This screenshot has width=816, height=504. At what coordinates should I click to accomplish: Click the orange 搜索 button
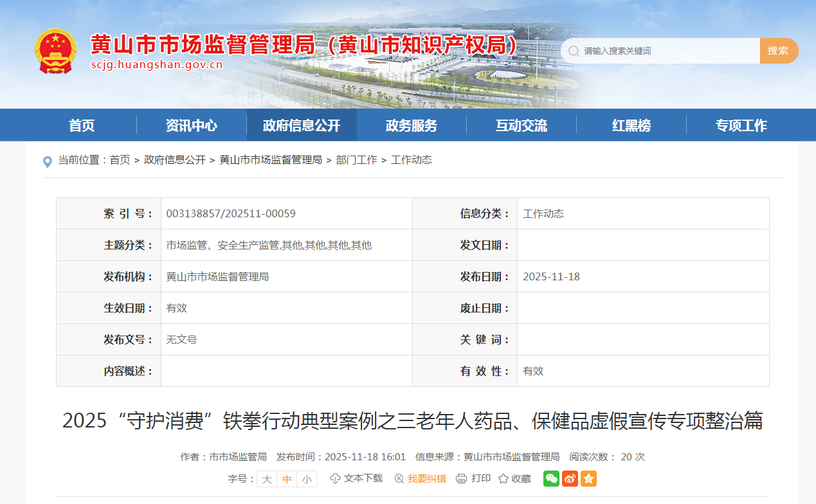point(778,51)
